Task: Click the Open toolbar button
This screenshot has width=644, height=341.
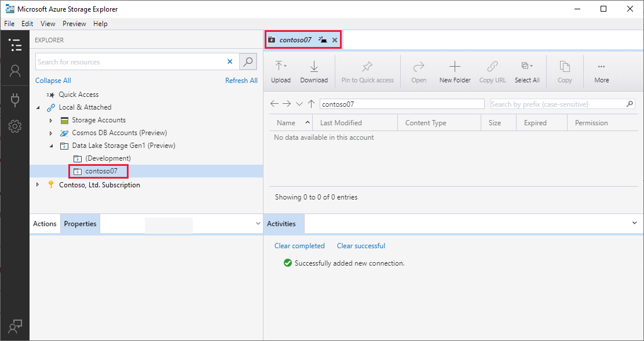Action: 419,71
